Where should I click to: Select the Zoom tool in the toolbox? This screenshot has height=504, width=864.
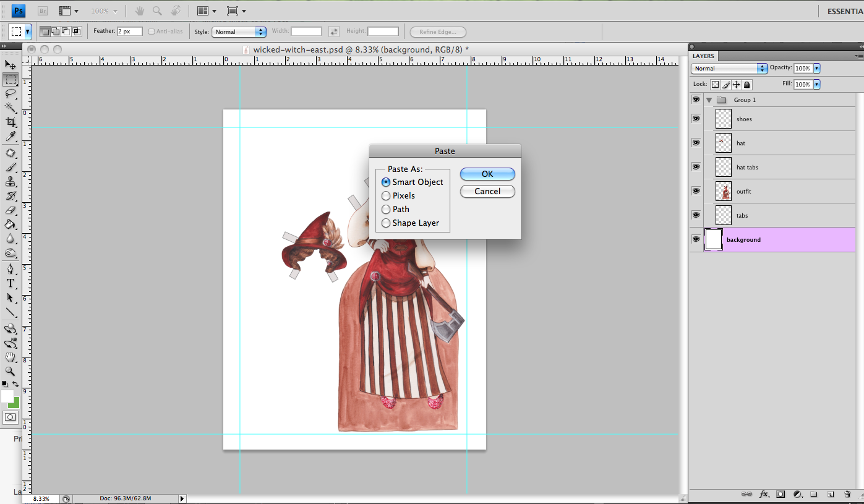pos(11,371)
